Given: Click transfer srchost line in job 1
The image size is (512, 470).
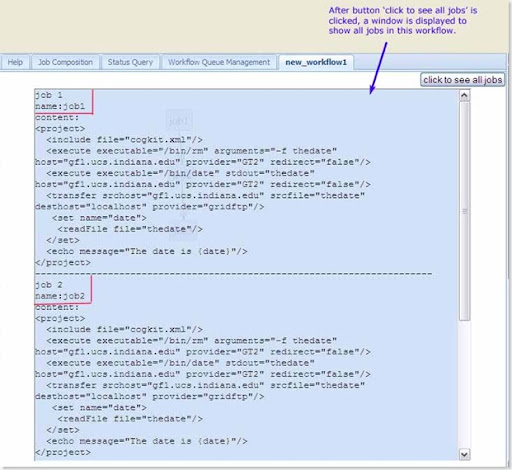Looking at the screenshot, I should click(x=206, y=196).
